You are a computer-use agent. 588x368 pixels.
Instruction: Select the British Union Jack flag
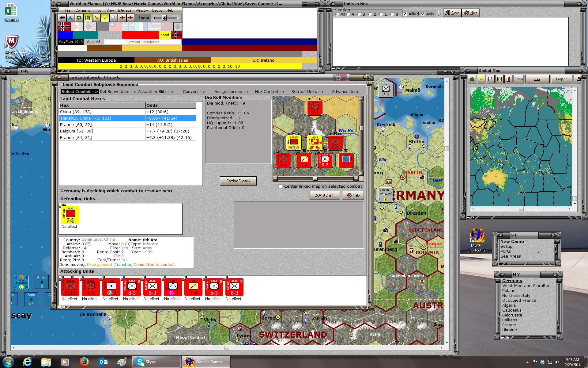tap(128, 27)
